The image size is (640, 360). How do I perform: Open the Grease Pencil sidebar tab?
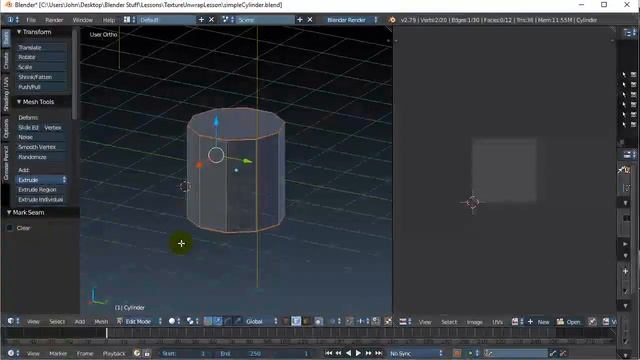(x=6, y=163)
